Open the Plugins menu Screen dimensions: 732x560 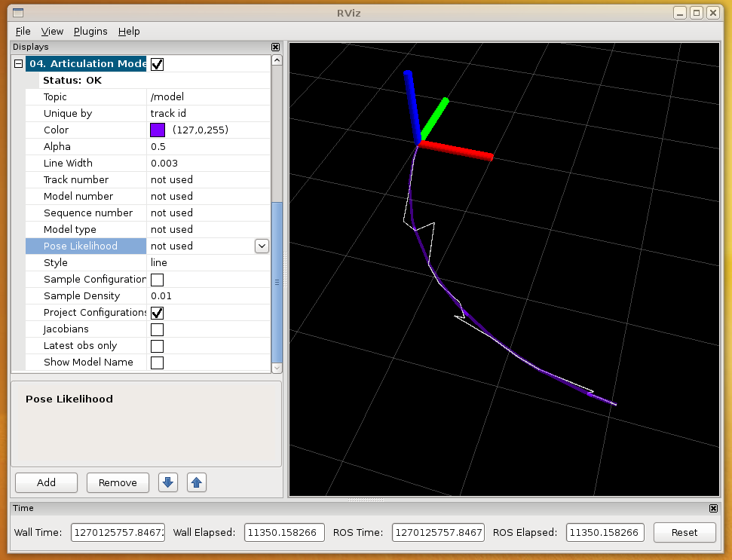(90, 31)
